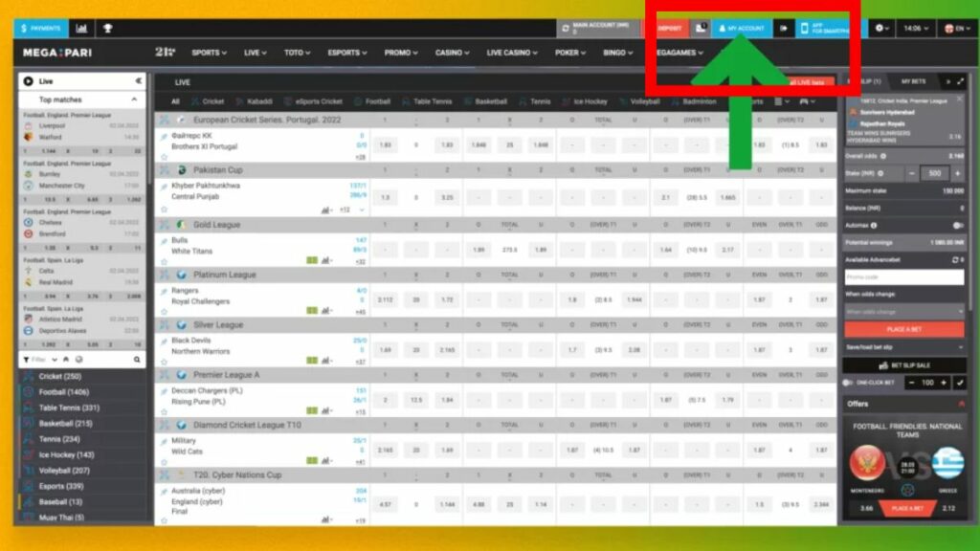Open Football (1406) in sports list
This screenshot has height=551, width=980.
point(64,391)
